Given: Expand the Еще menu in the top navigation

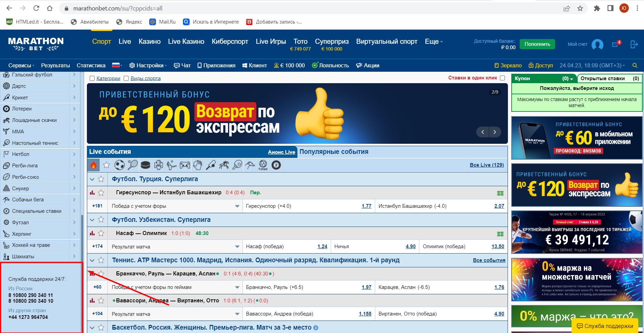Looking at the screenshot, I should click(433, 41).
